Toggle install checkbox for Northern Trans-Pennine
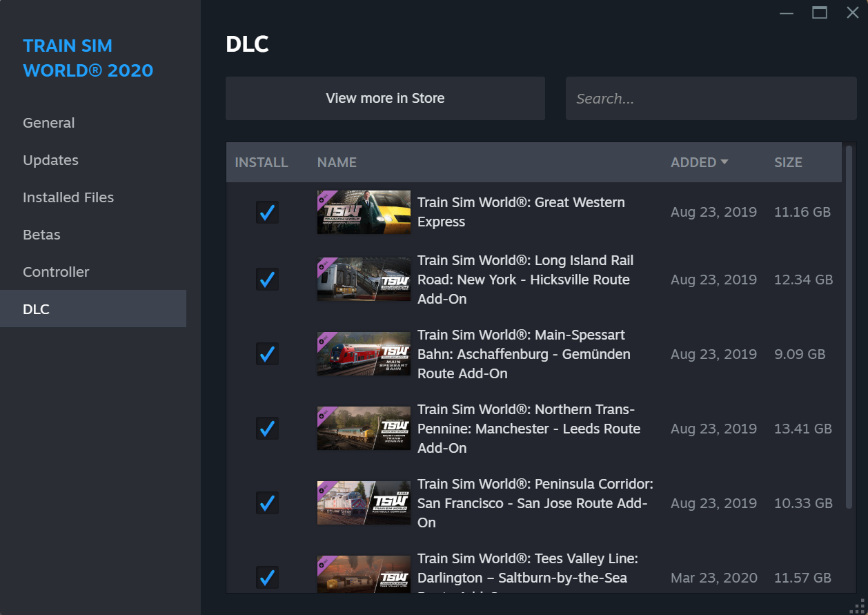The width and height of the screenshot is (868, 615). [267, 429]
